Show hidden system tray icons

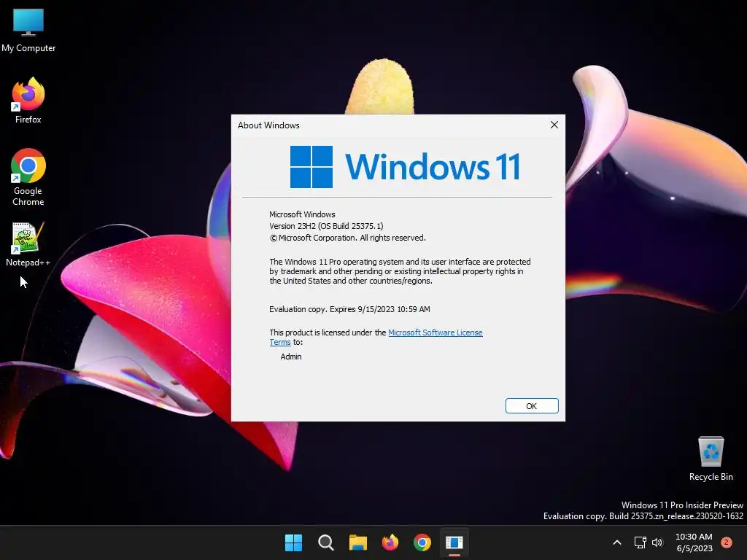coord(616,542)
